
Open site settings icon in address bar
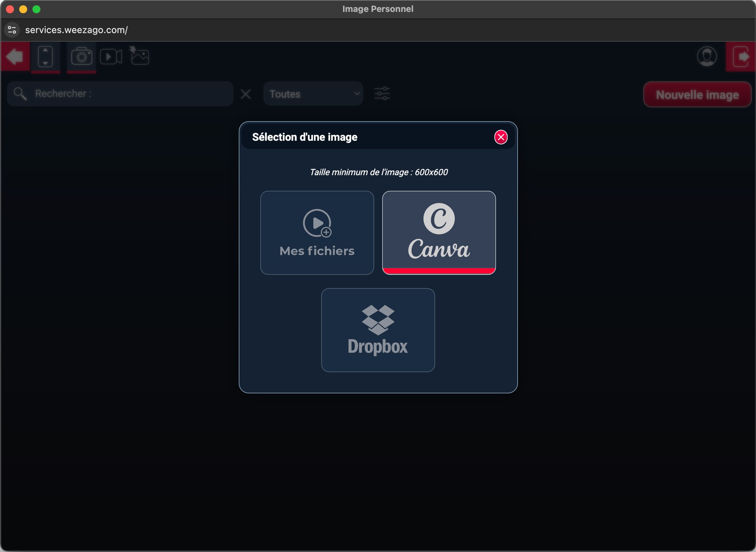[12, 30]
